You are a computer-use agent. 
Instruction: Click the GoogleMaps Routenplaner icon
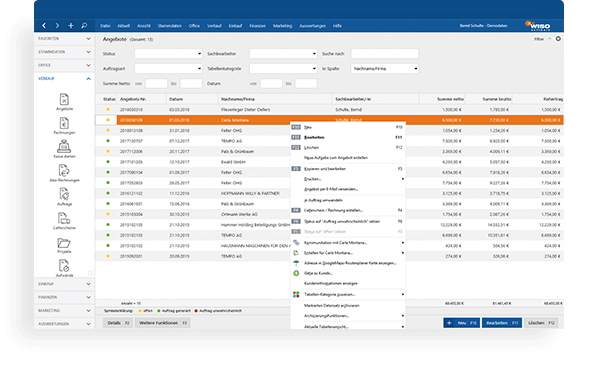tap(296, 263)
